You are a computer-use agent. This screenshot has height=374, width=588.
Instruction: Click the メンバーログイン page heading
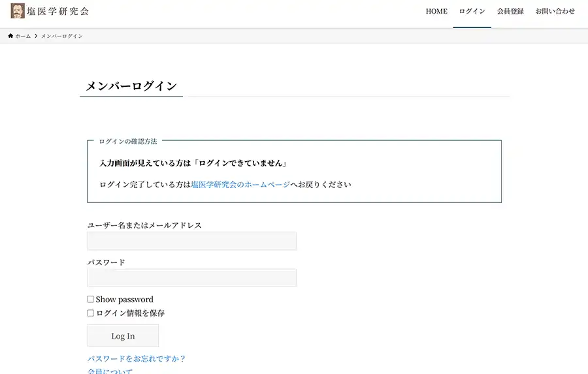(x=131, y=86)
